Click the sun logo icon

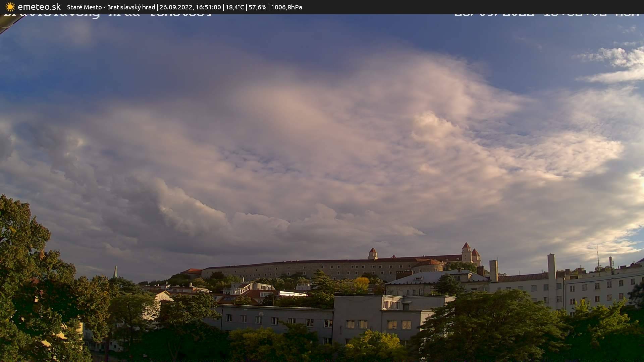[x=10, y=7]
